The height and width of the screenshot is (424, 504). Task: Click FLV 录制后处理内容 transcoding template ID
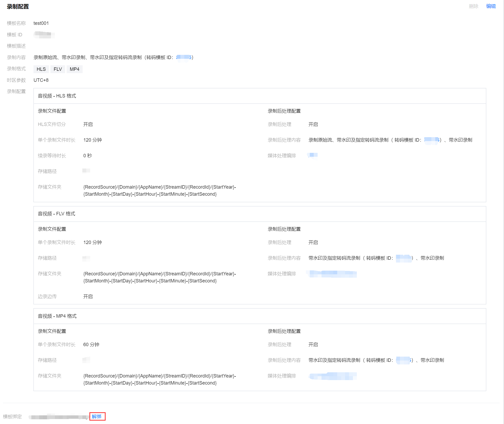tap(403, 258)
